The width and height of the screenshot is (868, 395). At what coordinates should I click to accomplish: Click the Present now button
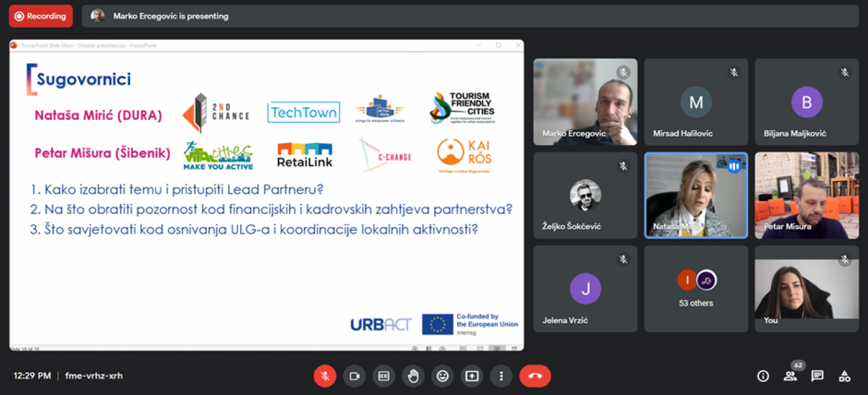[x=472, y=376]
